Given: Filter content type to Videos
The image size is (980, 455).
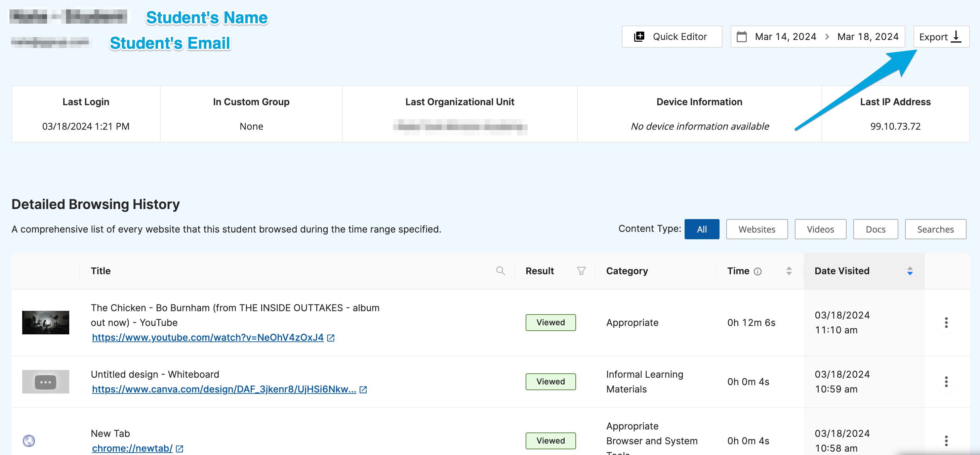Looking at the screenshot, I should point(820,229).
